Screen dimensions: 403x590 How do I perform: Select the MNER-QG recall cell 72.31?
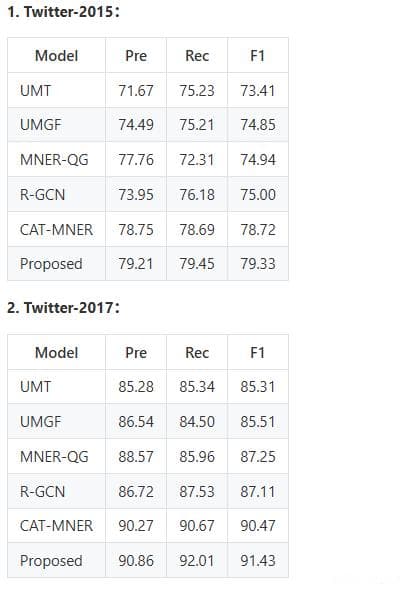click(x=197, y=160)
